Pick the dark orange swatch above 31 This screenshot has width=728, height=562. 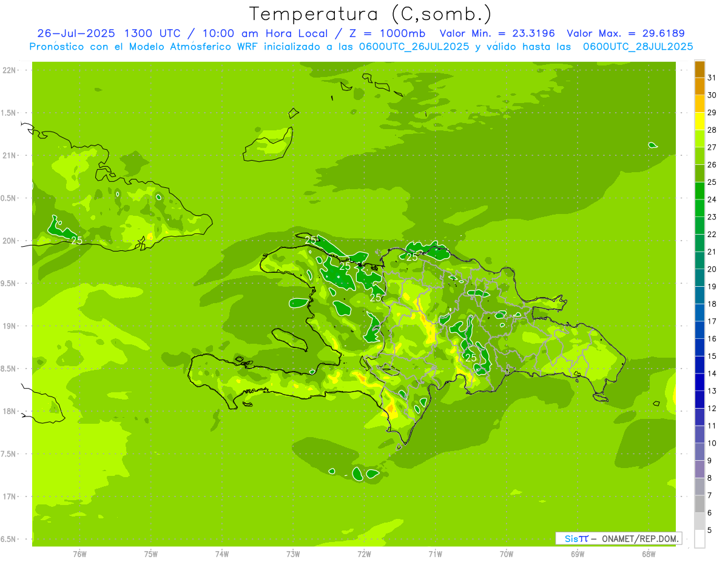click(x=699, y=69)
